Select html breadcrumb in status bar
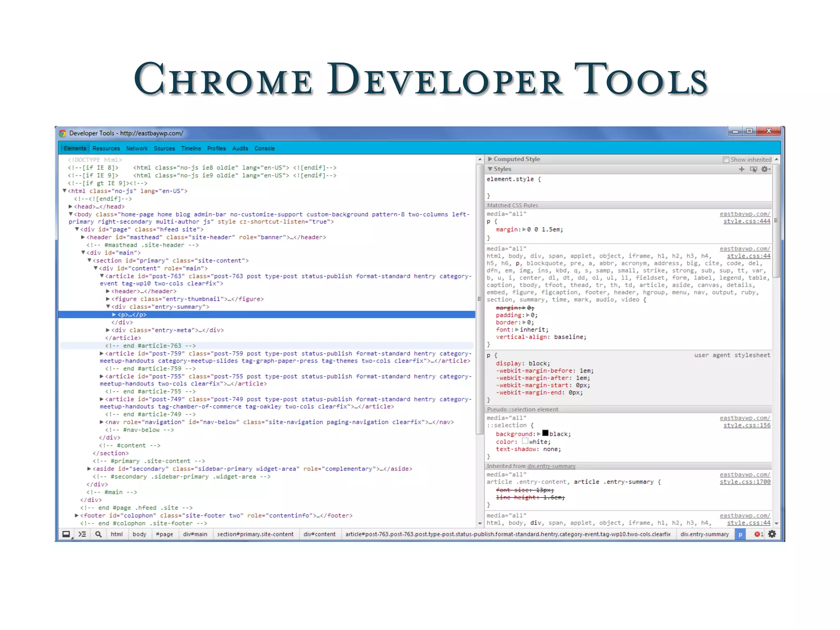The width and height of the screenshot is (840, 630). pyautogui.click(x=116, y=534)
